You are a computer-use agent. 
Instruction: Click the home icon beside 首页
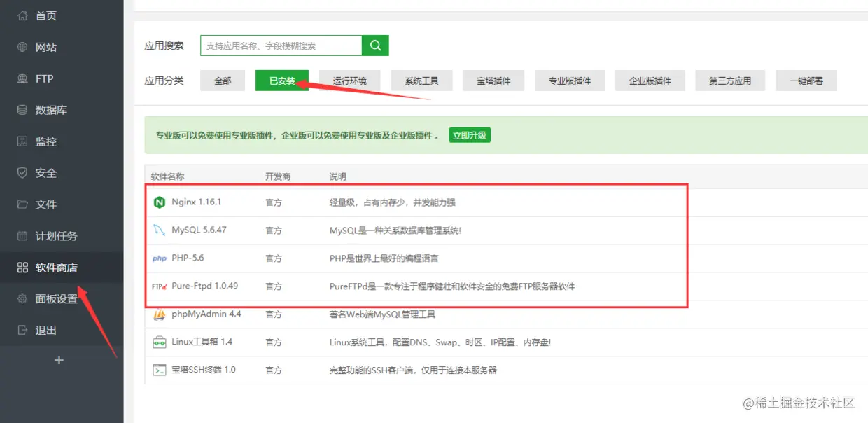click(22, 15)
